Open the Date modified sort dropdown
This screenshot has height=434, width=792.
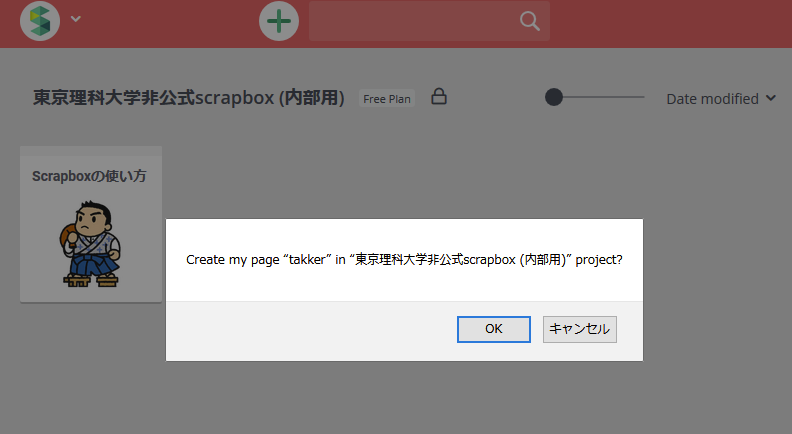click(721, 99)
